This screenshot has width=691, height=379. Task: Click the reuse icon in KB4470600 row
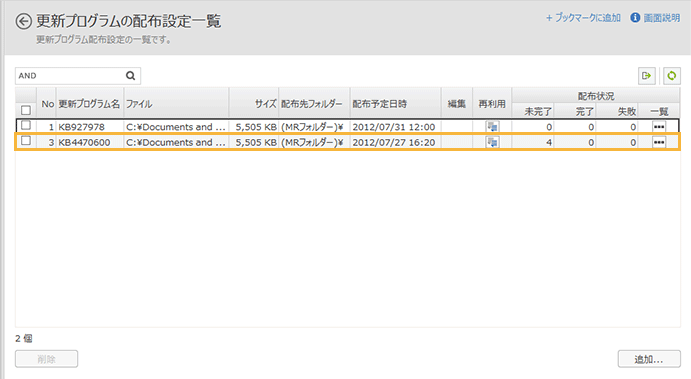coord(492,142)
